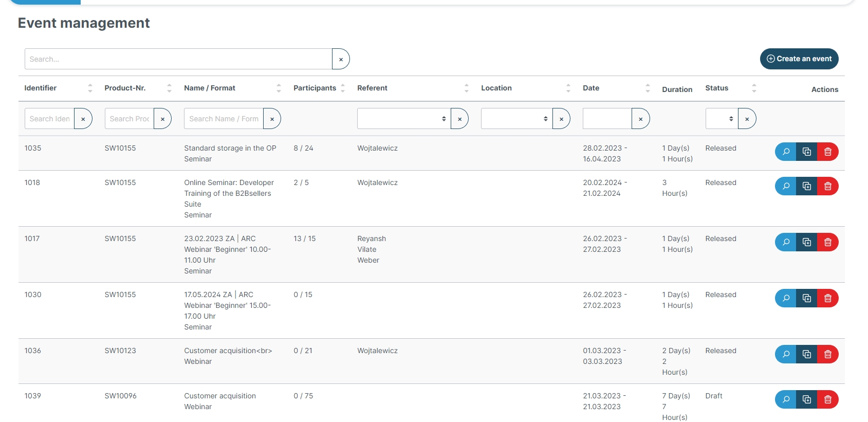868x422 pixels.
Task: Click the Search Name / Format field
Action: [x=224, y=119]
